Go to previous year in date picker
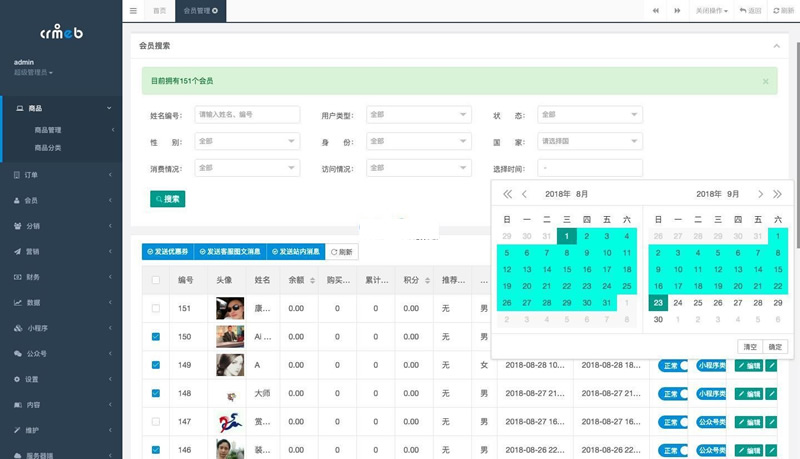Viewport: 800px width, 459px height. (507, 194)
